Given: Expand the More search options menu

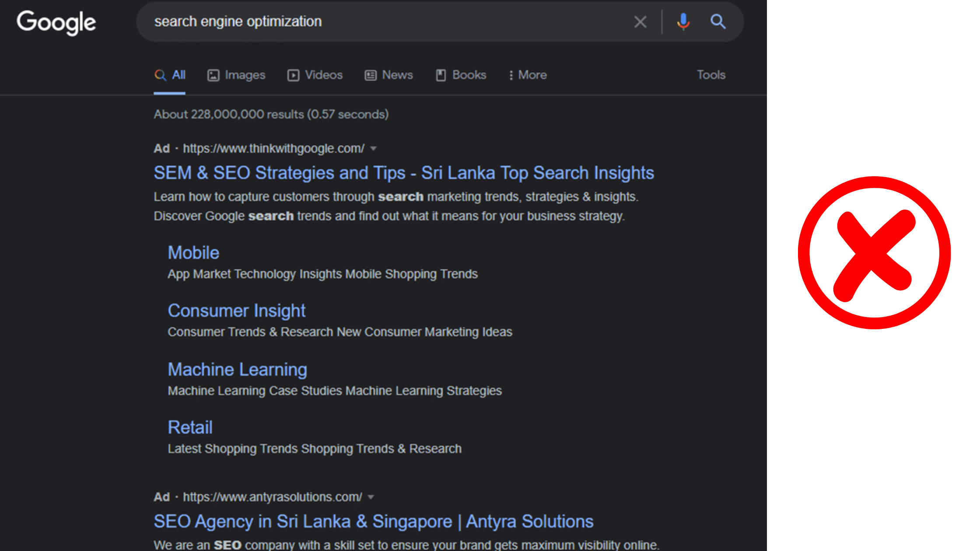Looking at the screenshot, I should pyautogui.click(x=528, y=75).
